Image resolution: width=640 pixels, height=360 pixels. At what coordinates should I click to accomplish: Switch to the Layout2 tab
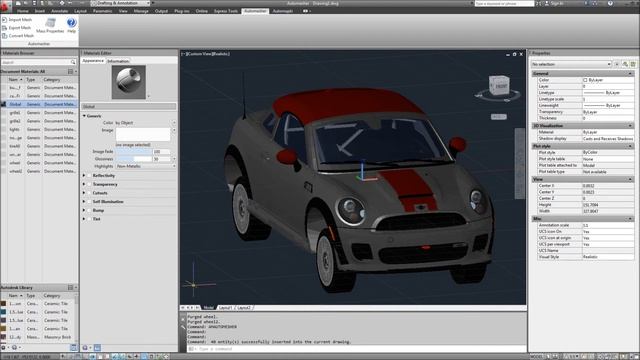click(x=244, y=308)
